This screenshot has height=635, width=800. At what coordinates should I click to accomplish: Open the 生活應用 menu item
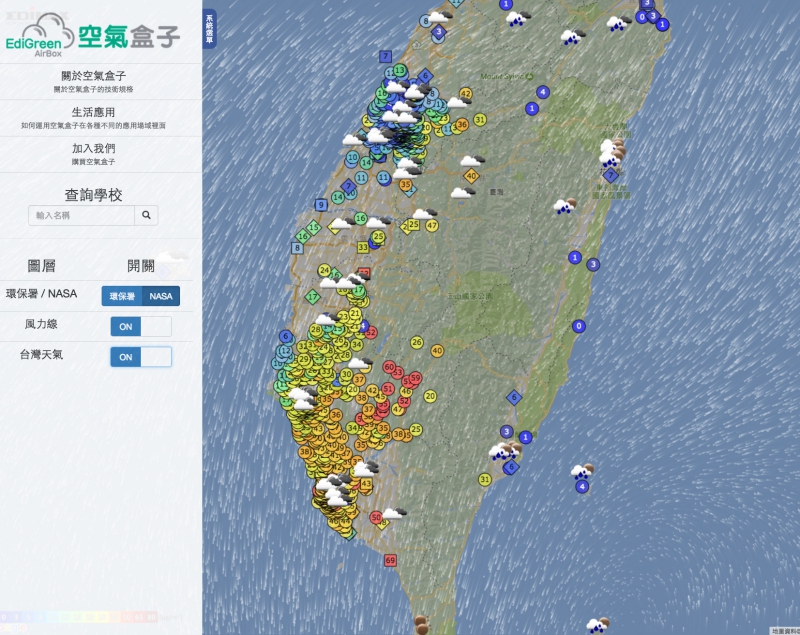(x=93, y=118)
